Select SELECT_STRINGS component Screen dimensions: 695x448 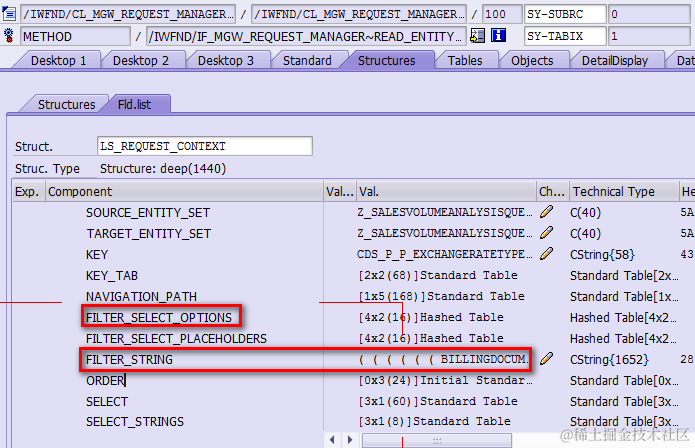coord(135,421)
